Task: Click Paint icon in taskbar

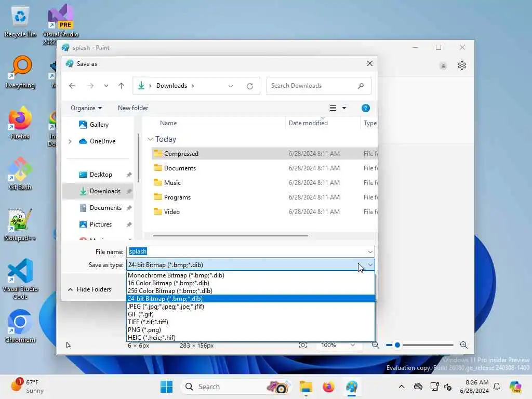Action: [x=352, y=387]
